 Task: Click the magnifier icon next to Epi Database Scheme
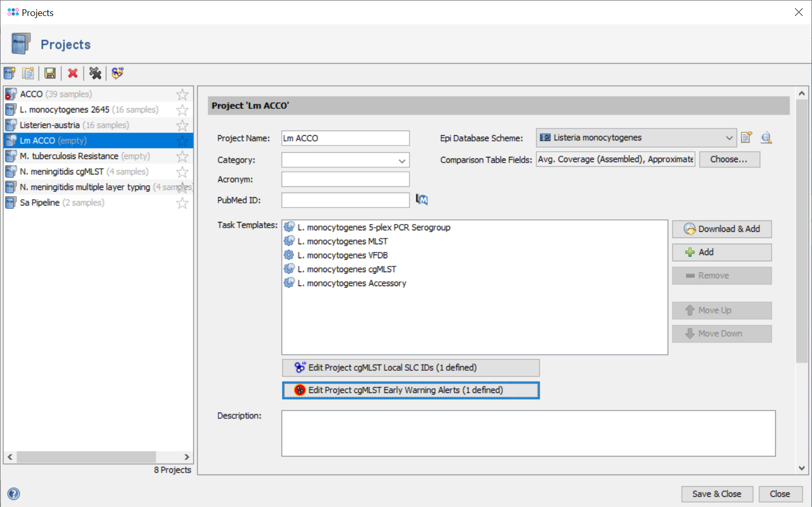tap(766, 138)
